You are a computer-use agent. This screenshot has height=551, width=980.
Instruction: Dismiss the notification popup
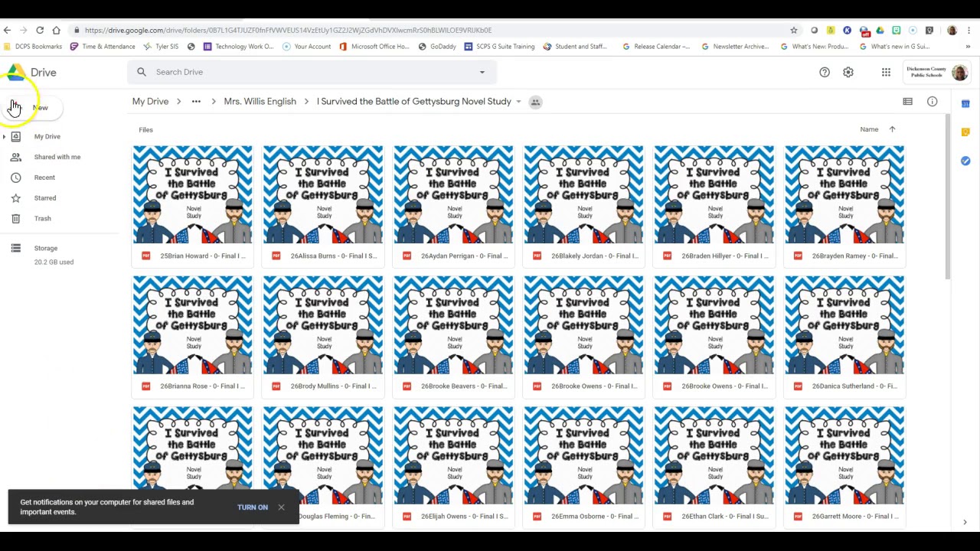pyautogui.click(x=281, y=507)
